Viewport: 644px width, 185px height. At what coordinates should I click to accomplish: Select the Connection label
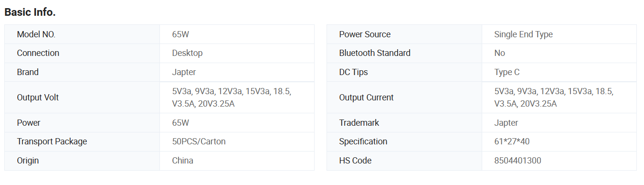click(38, 53)
